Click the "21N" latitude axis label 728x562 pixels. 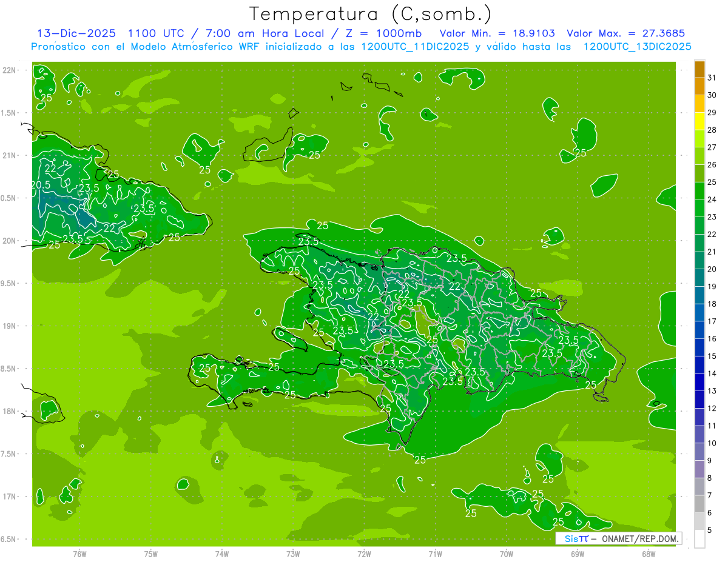click(x=9, y=156)
